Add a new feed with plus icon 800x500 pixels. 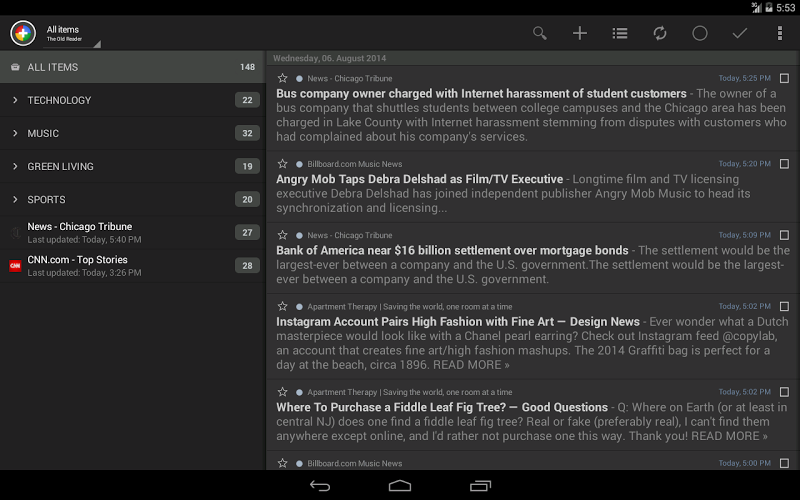click(580, 34)
